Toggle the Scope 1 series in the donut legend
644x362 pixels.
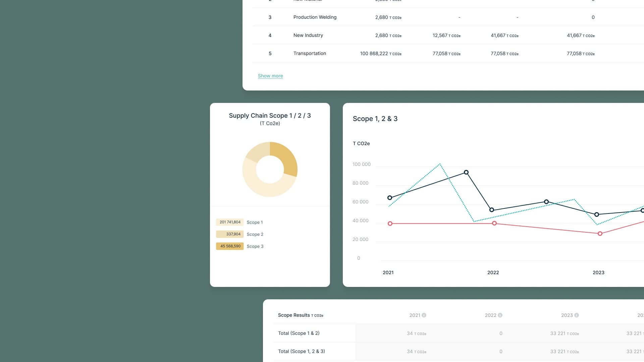click(x=255, y=222)
